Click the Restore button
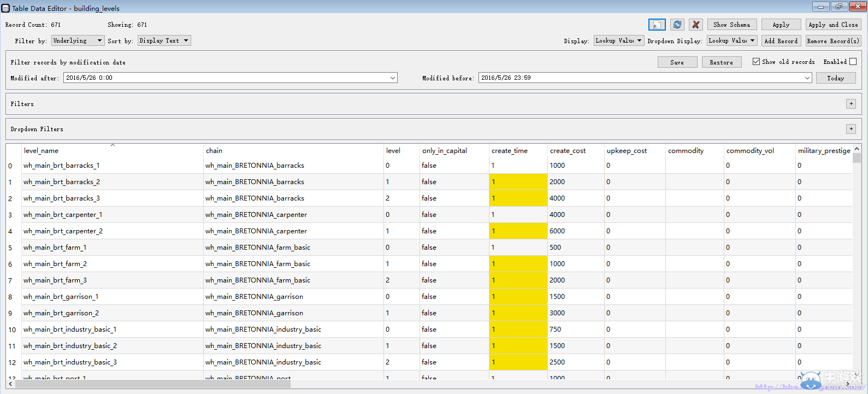Viewport: 868px width, 394px height. (x=722, y=62)
